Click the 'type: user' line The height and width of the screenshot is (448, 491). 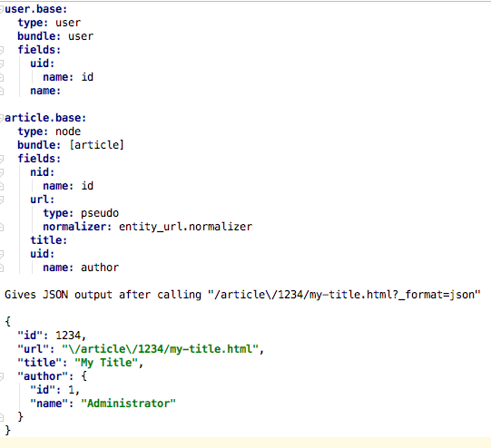tap(49, 23)
